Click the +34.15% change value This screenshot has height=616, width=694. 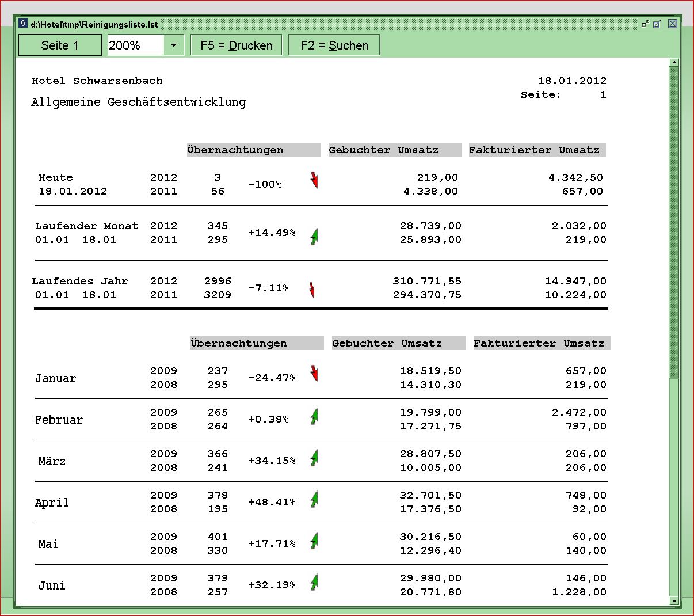[272, 461]
